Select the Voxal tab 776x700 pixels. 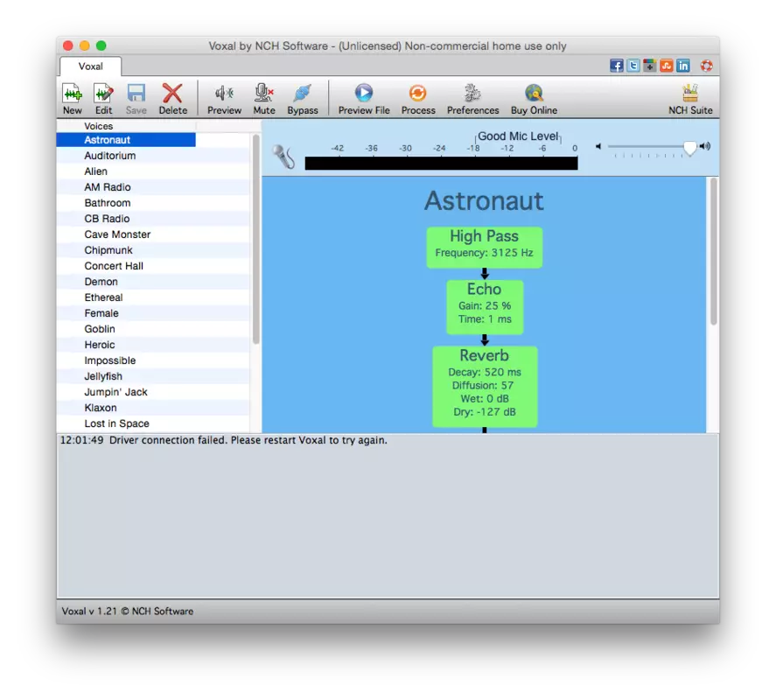tap(91, 66)
